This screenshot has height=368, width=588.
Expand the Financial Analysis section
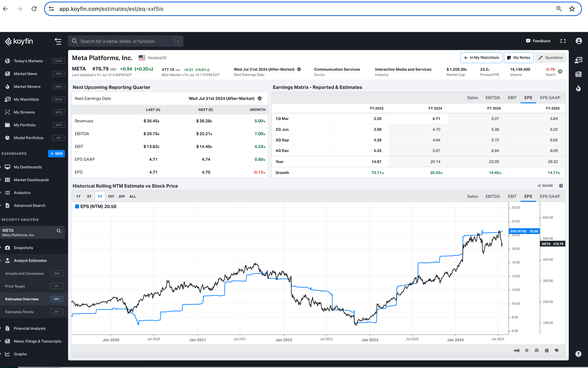[30, 328]
